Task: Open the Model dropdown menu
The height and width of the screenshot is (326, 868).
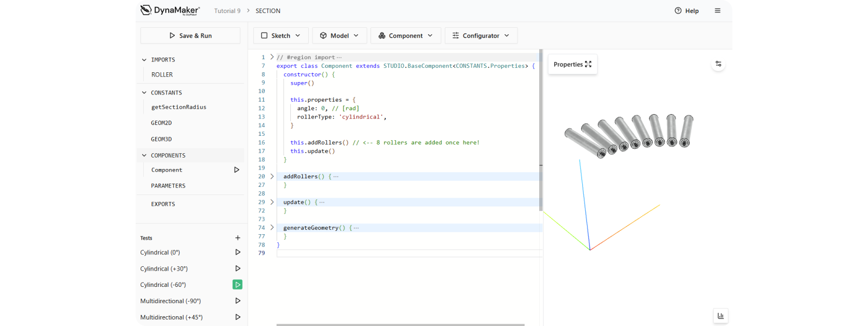Action: coord(339,36)
